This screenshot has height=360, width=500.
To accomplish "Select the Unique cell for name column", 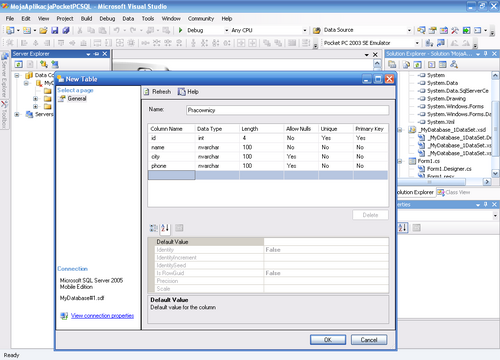I will coord(336,147).
